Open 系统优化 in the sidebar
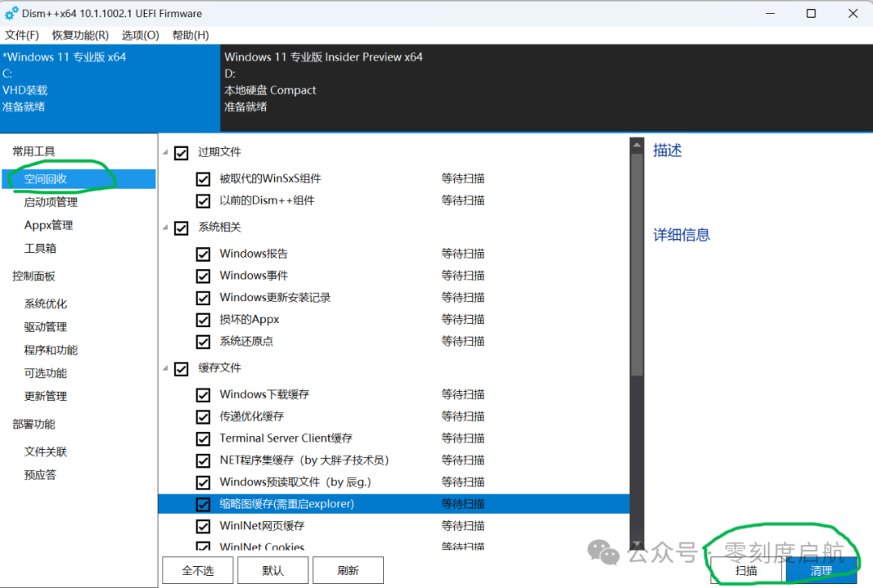This screenshot has width=873, height=588. (45, 304)
